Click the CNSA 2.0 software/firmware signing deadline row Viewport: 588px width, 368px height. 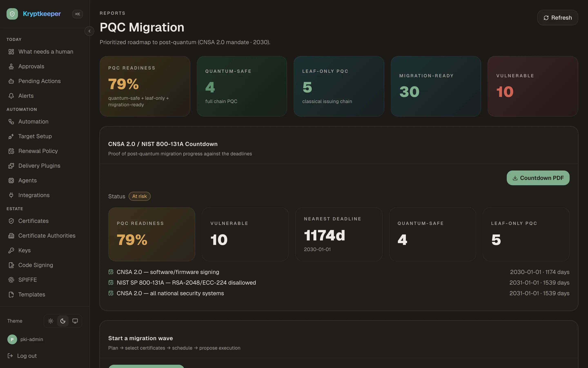(x=339, y=272)
